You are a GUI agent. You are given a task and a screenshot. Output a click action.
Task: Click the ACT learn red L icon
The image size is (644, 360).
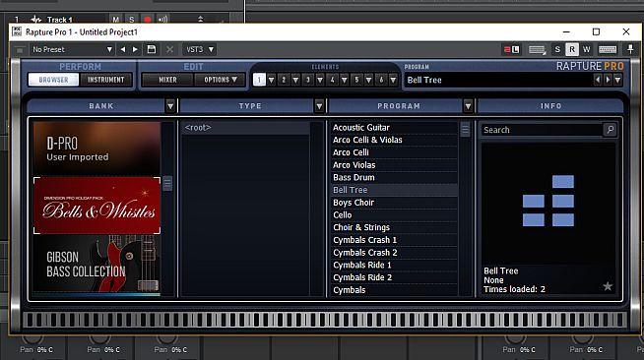(x=512, y=49)
